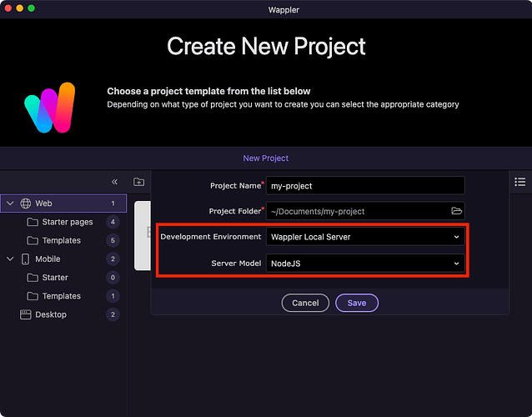The height and width of the screenshot is (417, 532).
Task: Collapse the Mobile tree category
Action: click(x=10, y=259)
